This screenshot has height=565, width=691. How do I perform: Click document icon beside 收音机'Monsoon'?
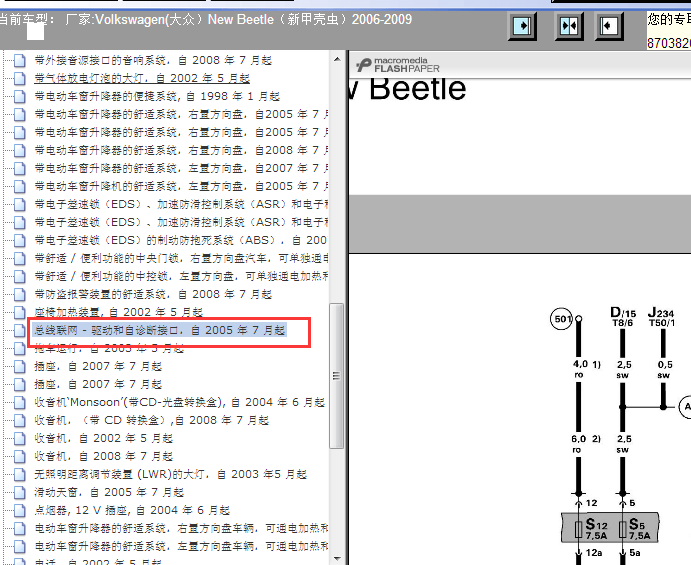click(x=19, y=402)
